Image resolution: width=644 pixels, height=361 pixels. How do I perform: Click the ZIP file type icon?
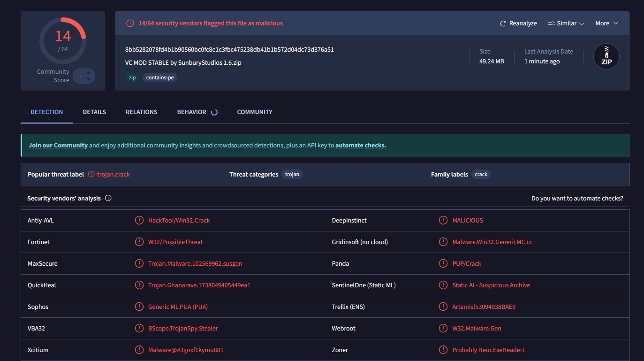606,56
